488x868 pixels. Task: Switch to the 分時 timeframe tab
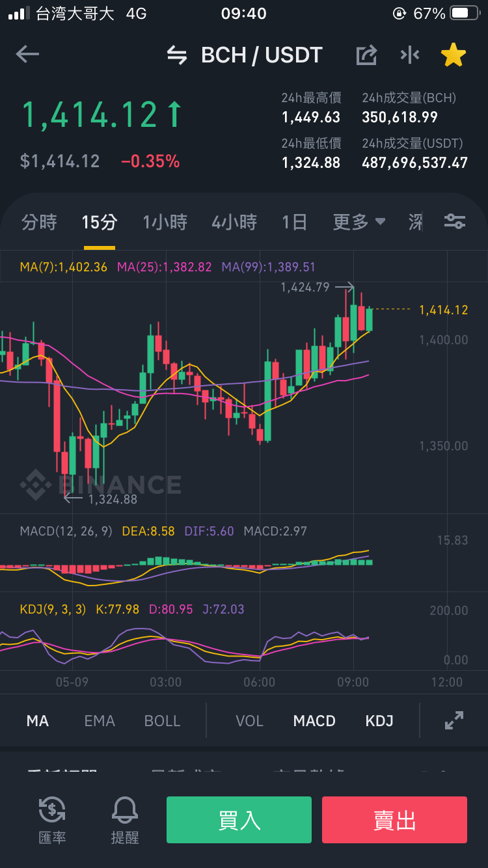point(39,222)
